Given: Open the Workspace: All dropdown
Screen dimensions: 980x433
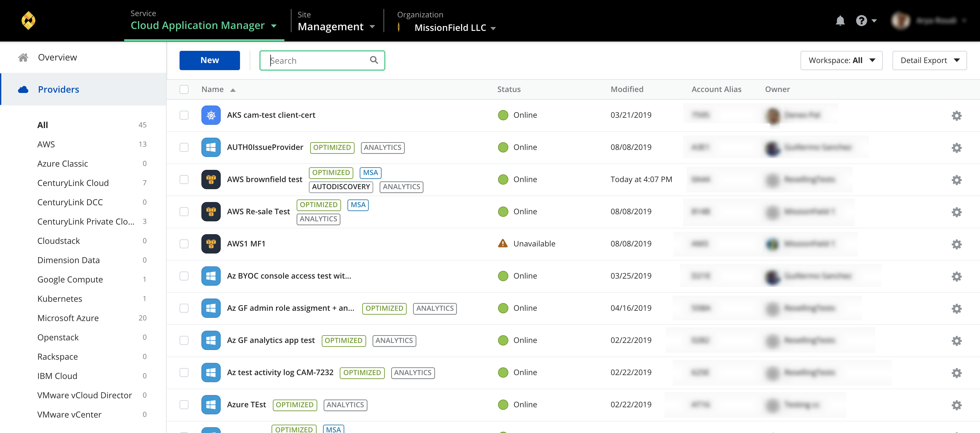Looking at the screenshot, I should pyautogui.click(x=841, y=60).
